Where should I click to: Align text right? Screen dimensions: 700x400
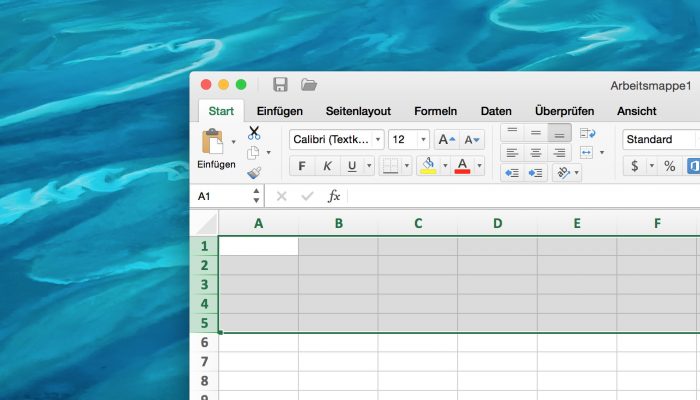coord(559,153)
